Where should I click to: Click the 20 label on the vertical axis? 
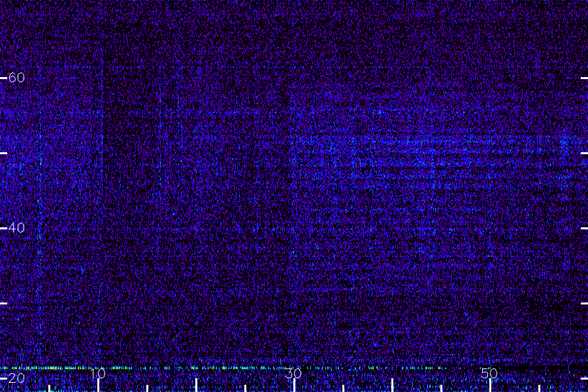16,378
